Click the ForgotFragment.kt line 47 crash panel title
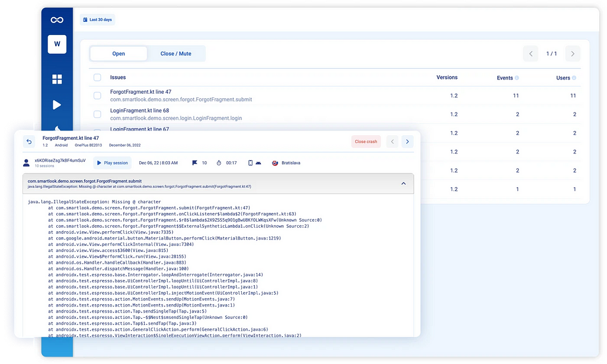Viewport: 607px width, 364px height. click(71, 138)
